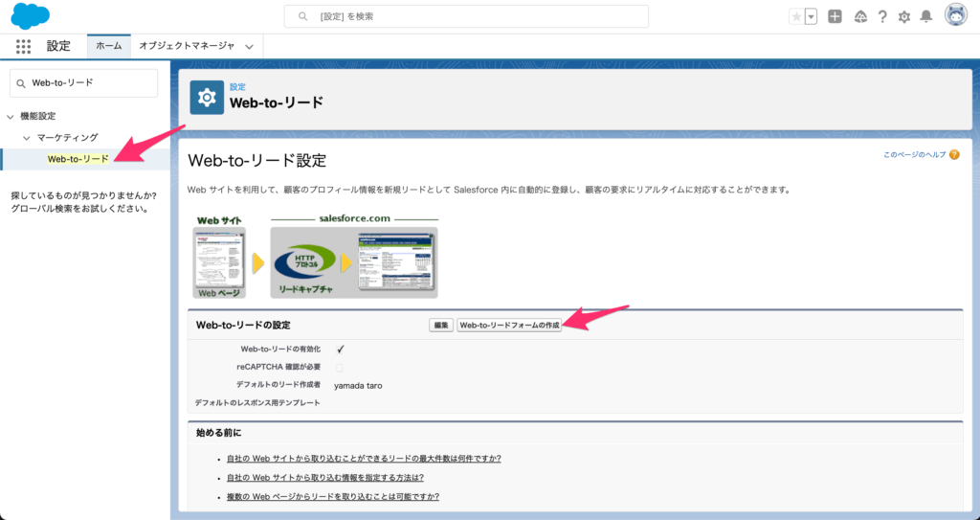Click the デフォルトのレスポンス用テンプレート label
Screen dimensions: 980x520
coord(257,403)
